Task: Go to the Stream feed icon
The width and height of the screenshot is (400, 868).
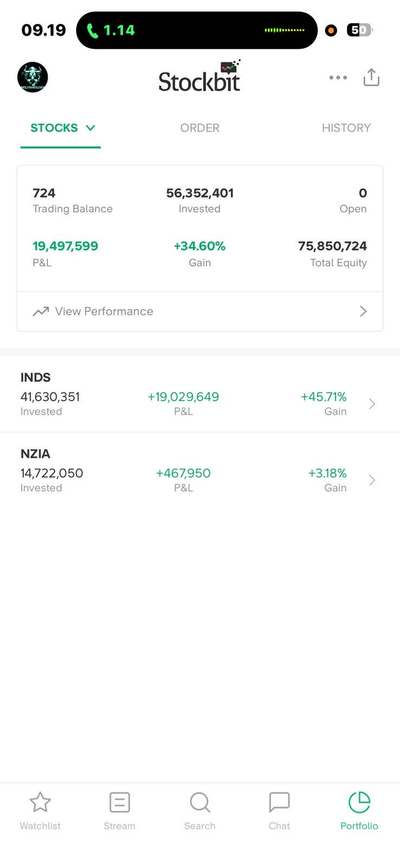Action: 120,802
